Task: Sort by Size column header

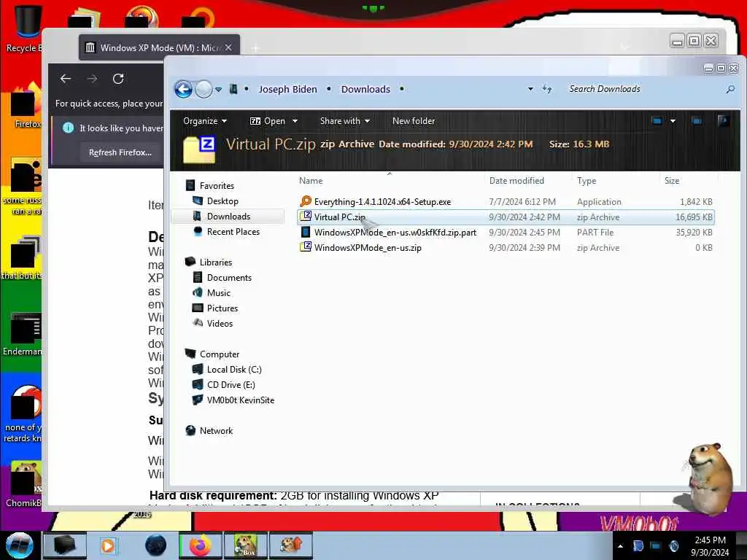Action: [x=672, y=181]
